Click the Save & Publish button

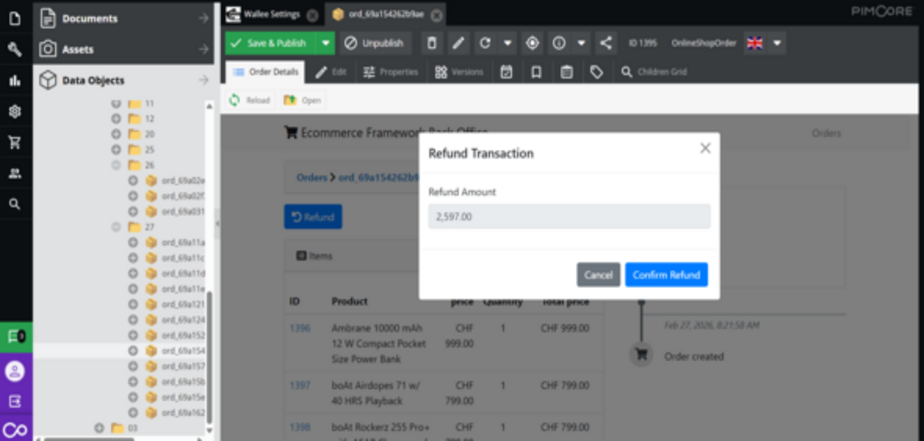click(271, 43)
